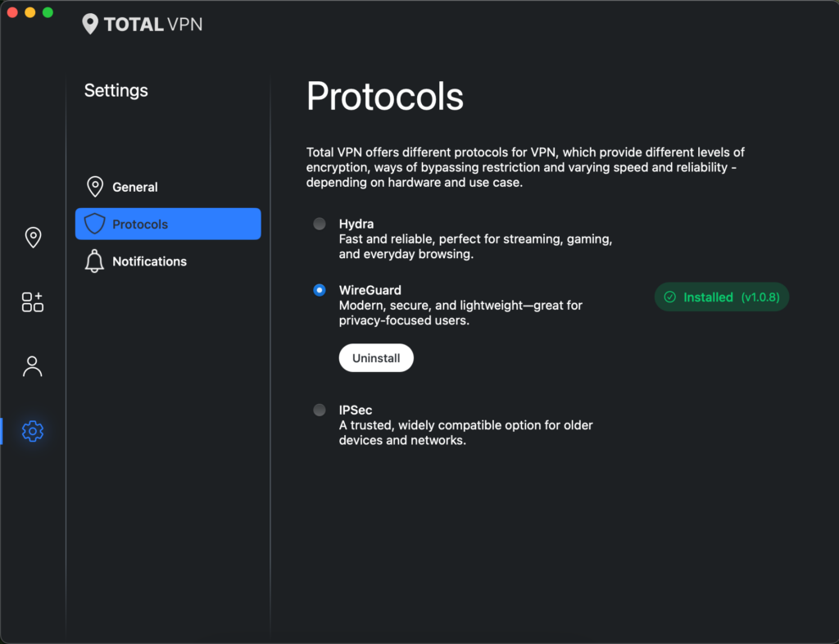
Task: Open the Protocols settings tab
Action: [x=168, y=224]
